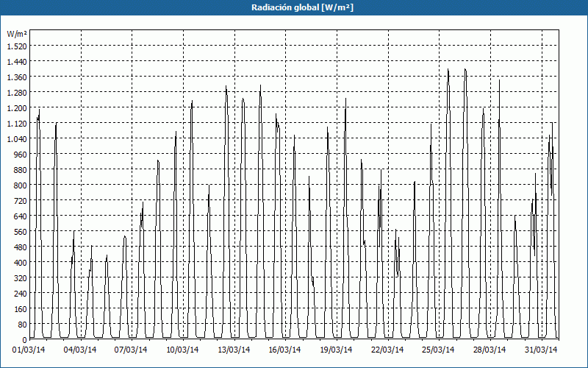Click the 880 y-axis label
The image size is (588, 368).
[21, 170]
